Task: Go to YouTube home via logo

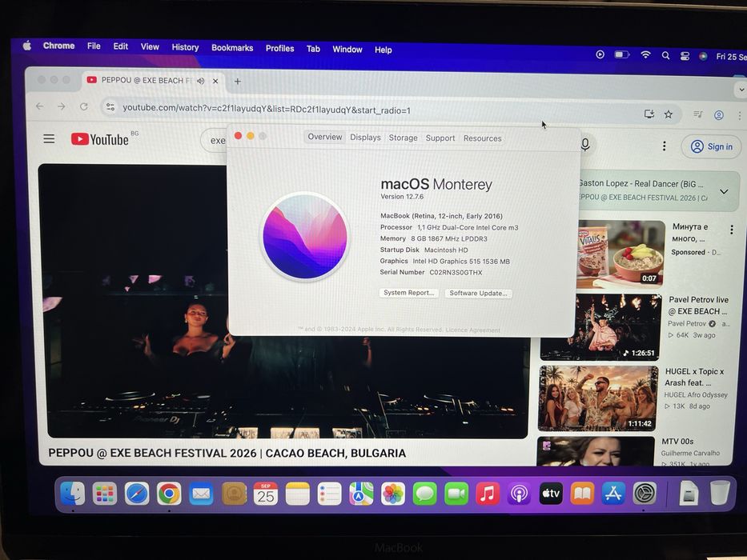Action: (100, 139)
